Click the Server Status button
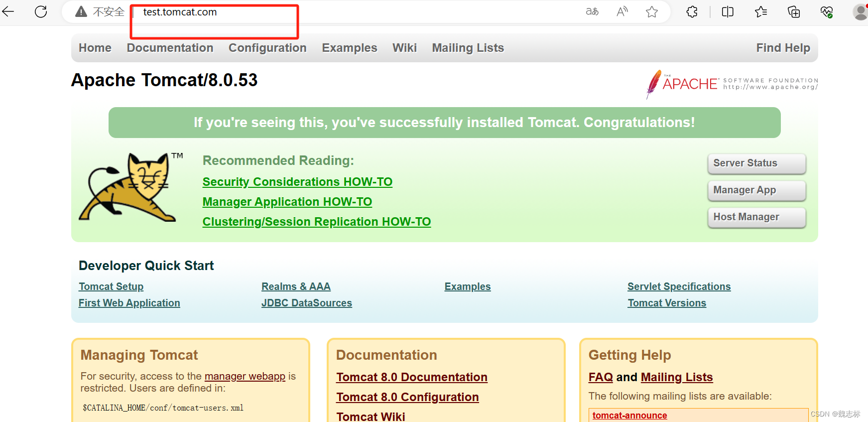The height and width of the screenshot is (422, 868). click(x=756, y=163)
